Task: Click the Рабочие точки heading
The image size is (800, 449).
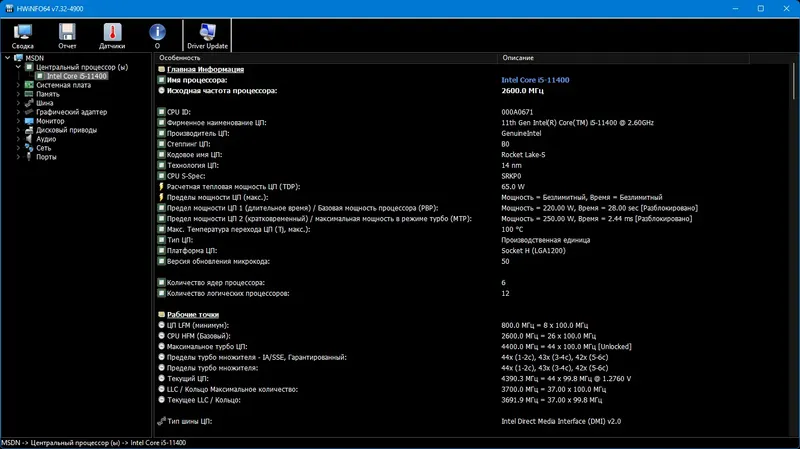Action: pyautogui.click(x=193, y=315)
